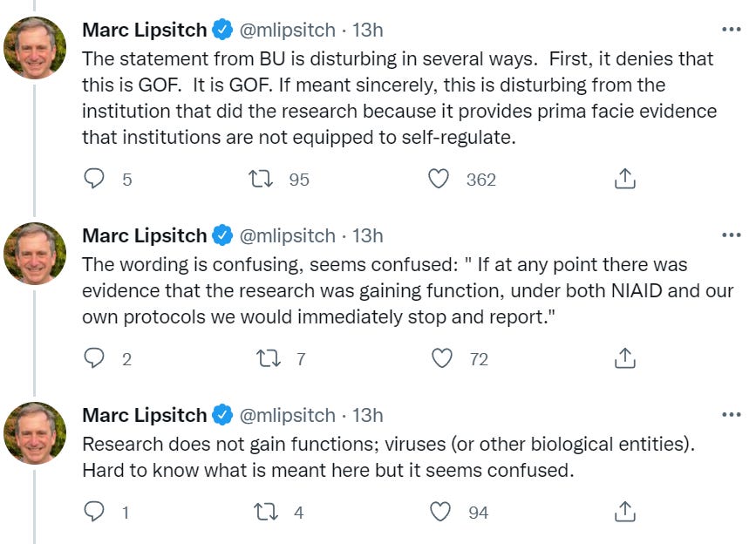Reply to the first tweet about BU statement

pyautogui.click(x=94, y=180)
